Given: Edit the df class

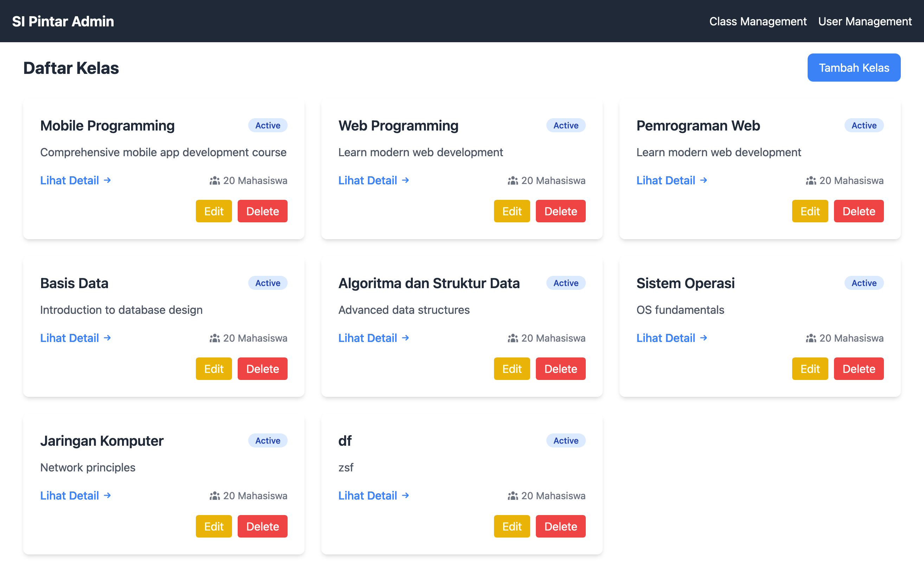Looking at the screenshot, I should pyautogui.click(x=512, y=526).
